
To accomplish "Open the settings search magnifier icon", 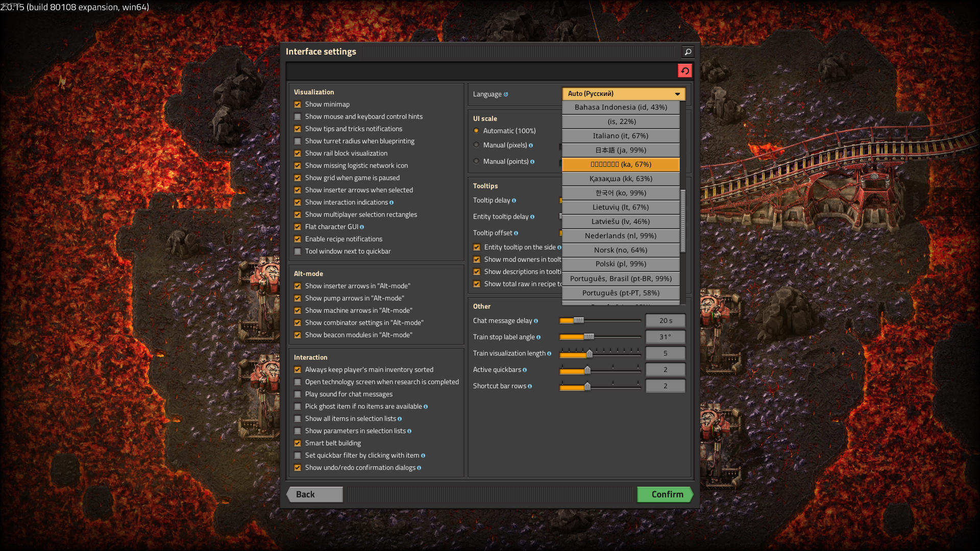I will tap(688, 52).
